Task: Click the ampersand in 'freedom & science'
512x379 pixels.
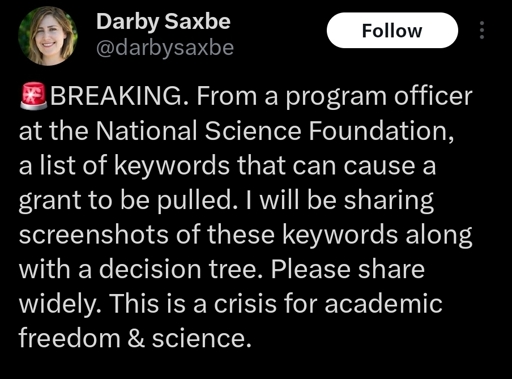Action: coord(136,338)
